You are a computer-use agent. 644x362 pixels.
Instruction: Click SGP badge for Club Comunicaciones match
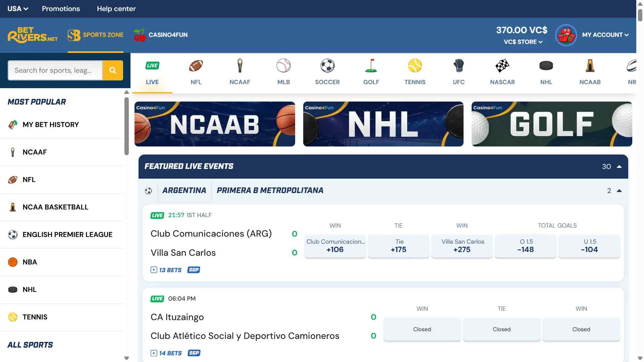pyautogui.click(x=194, y=270)
